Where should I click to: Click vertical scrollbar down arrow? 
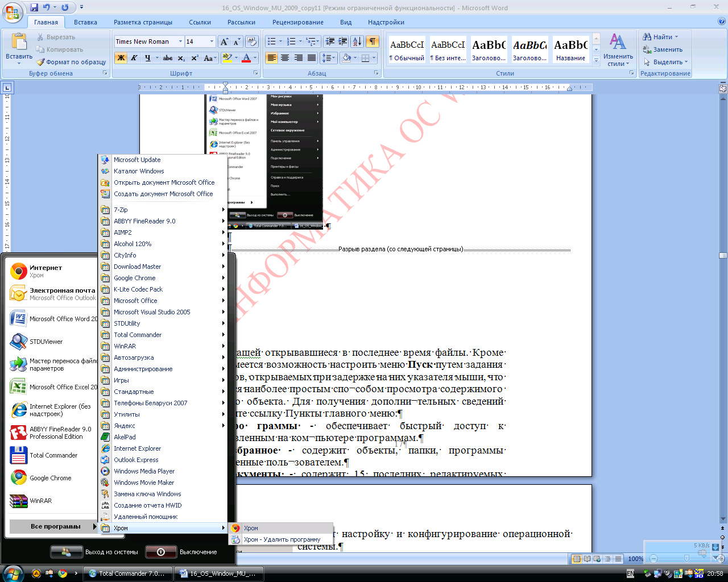coord(723,518)
